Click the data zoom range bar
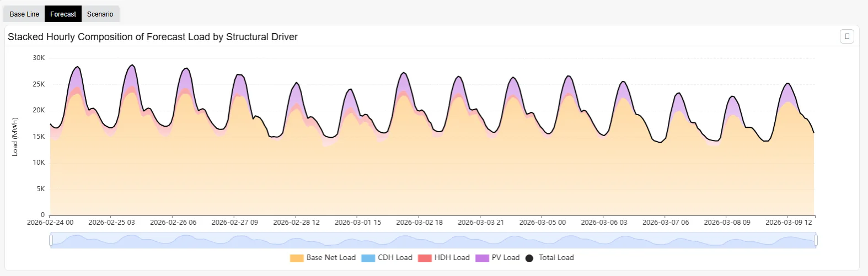868x276 pixels. pyautogui.click(x=433, y=240)
